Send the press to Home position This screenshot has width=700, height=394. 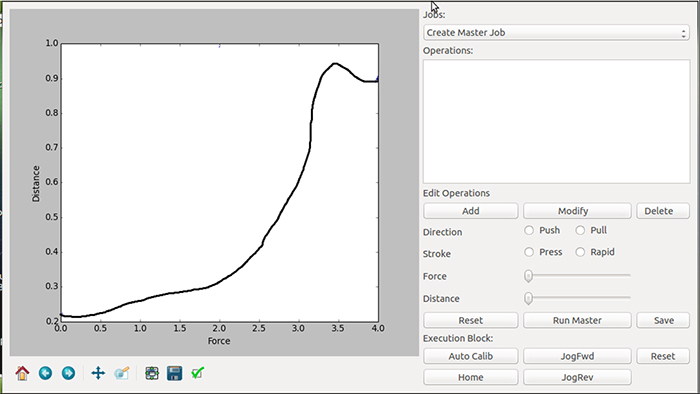pos(471,377)
